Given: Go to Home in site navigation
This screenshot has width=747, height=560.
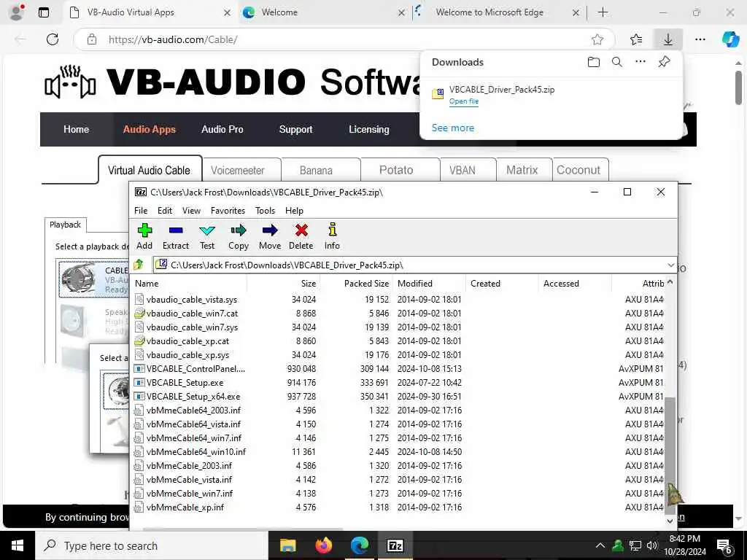Looking at the screenshot, I should [76, 130].
